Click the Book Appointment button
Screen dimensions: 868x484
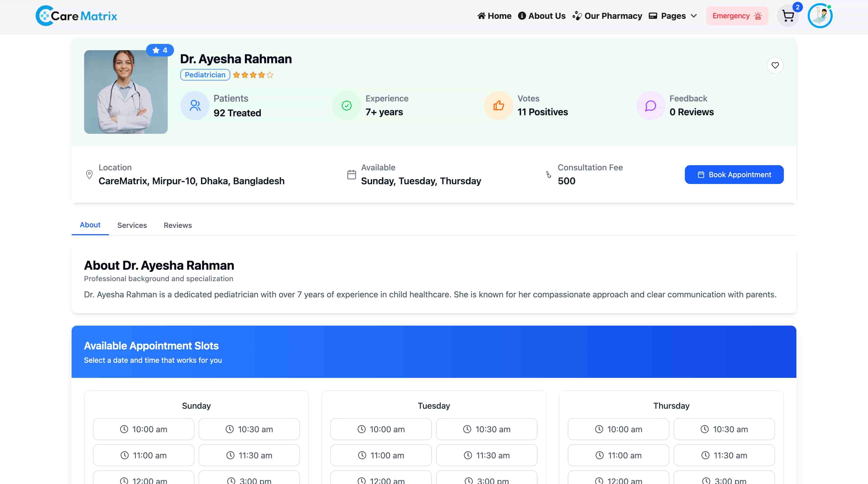coord(734,175)
